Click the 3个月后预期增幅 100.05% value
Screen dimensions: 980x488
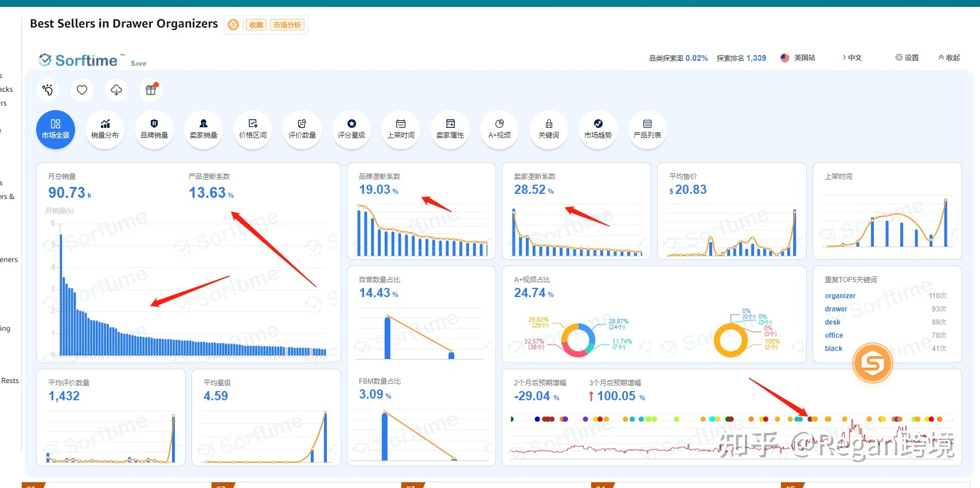(617, 396)
